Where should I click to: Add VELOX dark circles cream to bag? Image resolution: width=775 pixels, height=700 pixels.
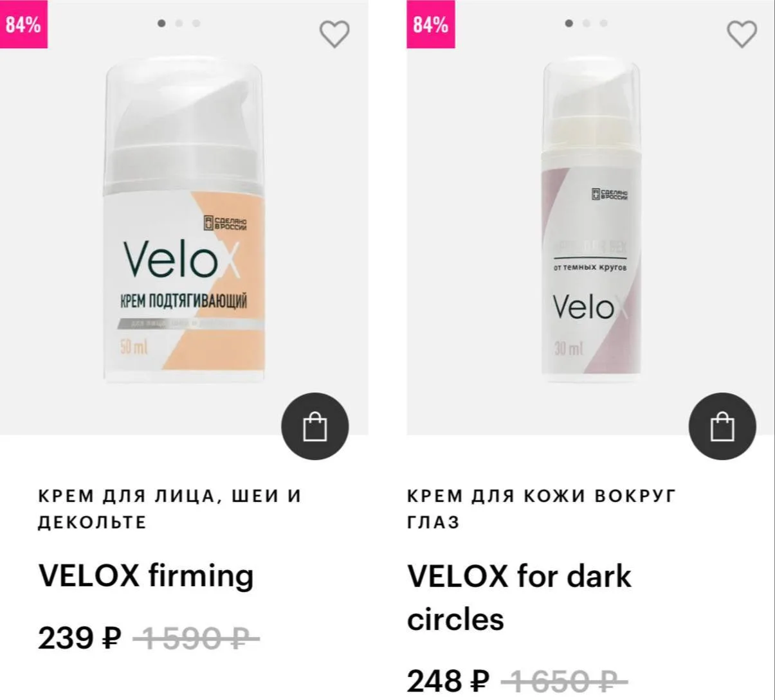(x=722, y=427)
